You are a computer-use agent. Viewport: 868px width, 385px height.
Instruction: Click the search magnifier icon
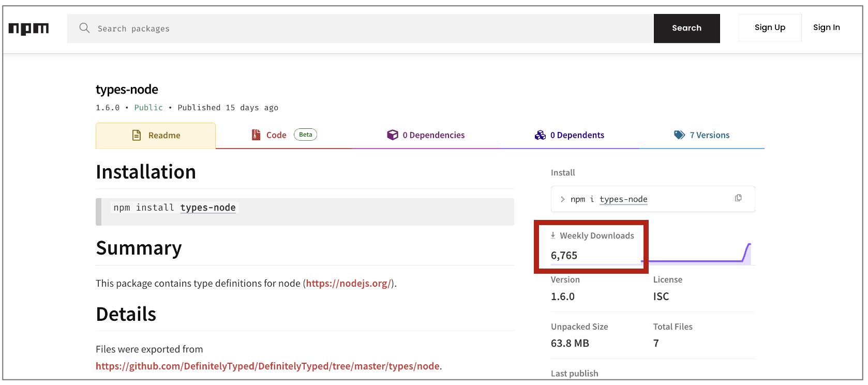point(84,28)
